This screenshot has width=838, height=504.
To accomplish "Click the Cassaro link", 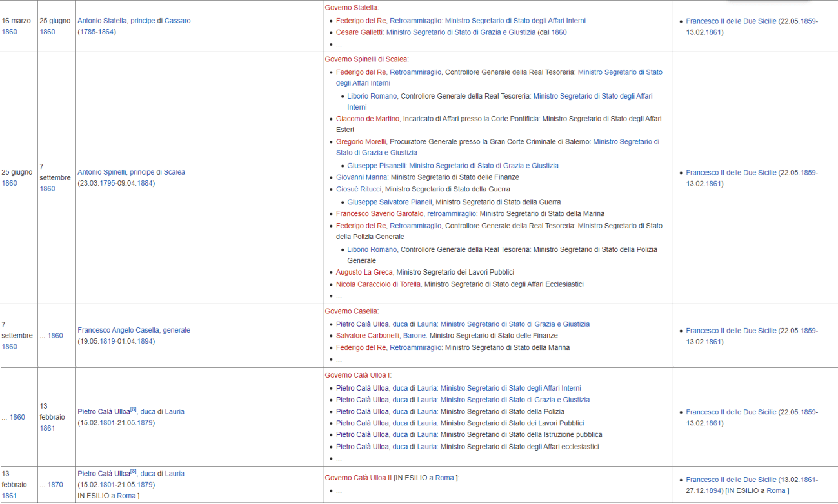I will (177, 21).
